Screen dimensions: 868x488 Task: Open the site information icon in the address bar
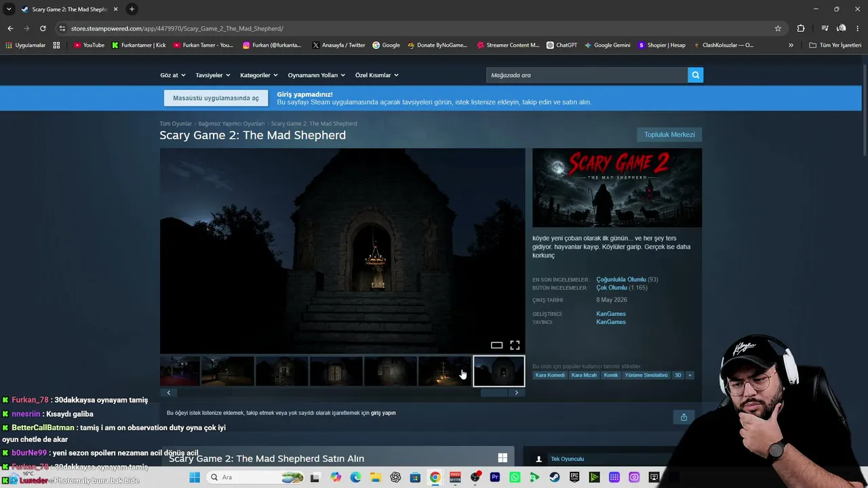click(62, 28)
